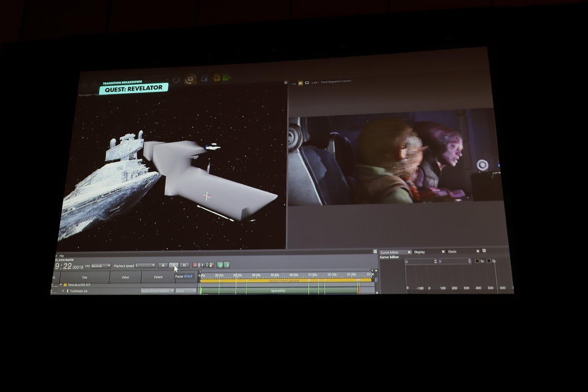Click the second green icon in timeline toolbar
The height and width of the screenshot is (392, 588).
(227, 265)
